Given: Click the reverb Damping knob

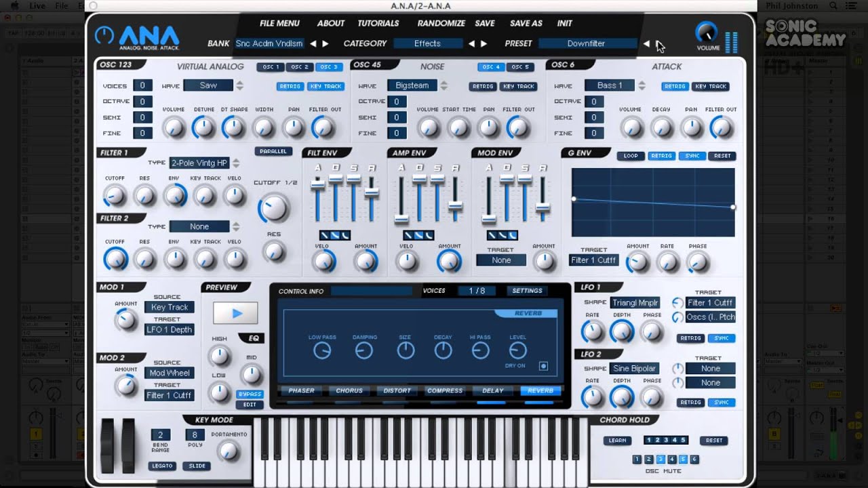Looking at the screenshot, I should point(364,350).
